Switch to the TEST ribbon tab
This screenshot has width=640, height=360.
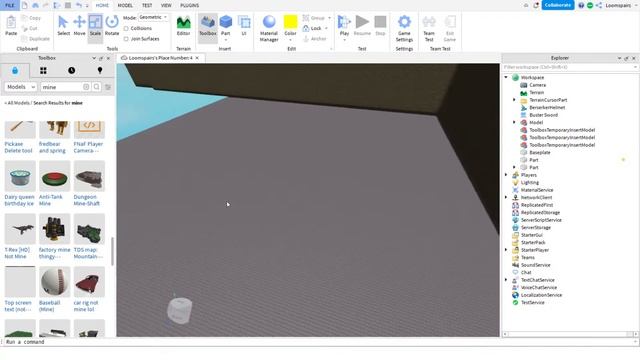click(147, 5)
